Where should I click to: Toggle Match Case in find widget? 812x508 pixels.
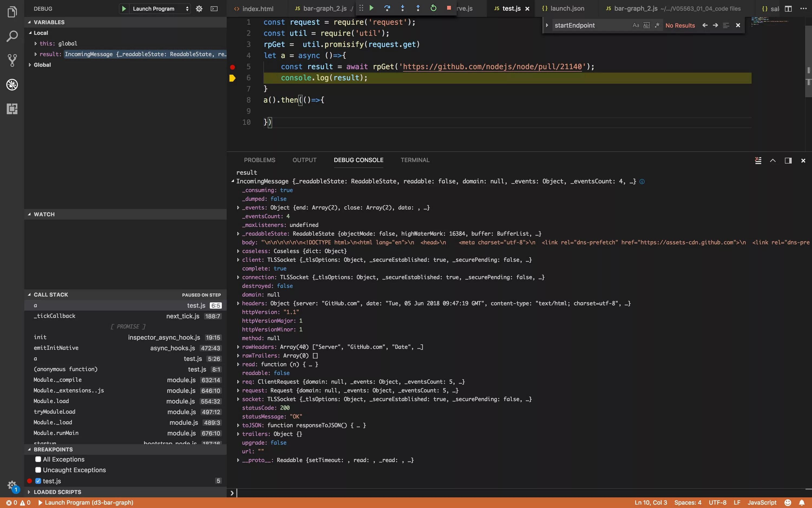pyautogui.click(x=636, y=25)
